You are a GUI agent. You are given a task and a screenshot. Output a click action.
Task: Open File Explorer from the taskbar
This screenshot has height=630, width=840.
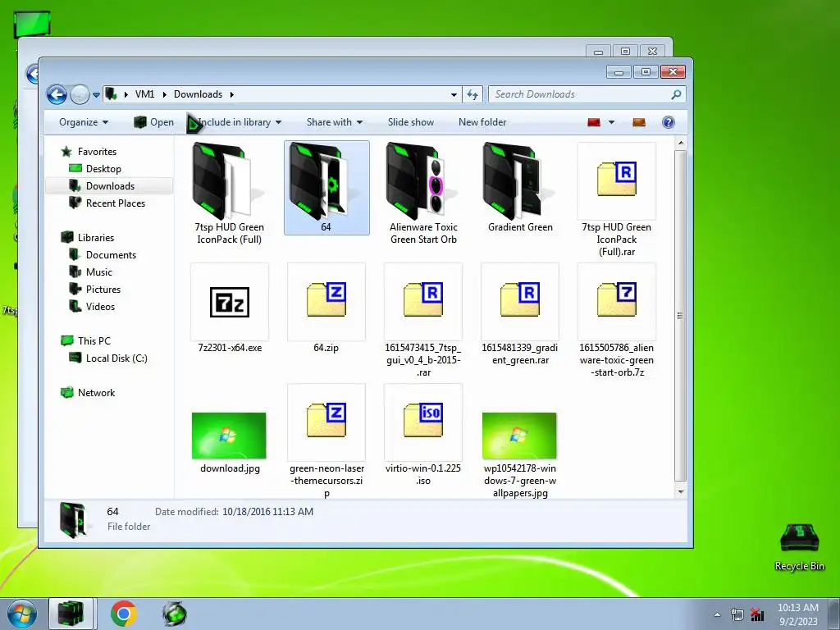(x=71, y=614)
